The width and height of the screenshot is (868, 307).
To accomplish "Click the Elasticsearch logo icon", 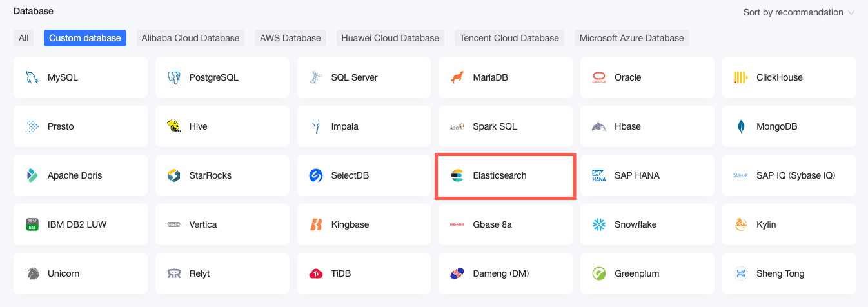I will [457, 175].
